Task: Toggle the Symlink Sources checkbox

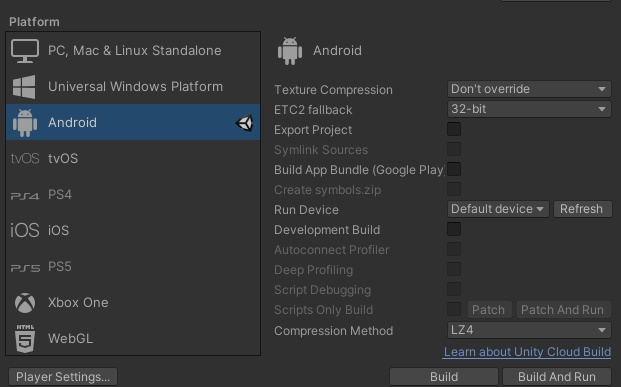Action: [x=454, y=149]
